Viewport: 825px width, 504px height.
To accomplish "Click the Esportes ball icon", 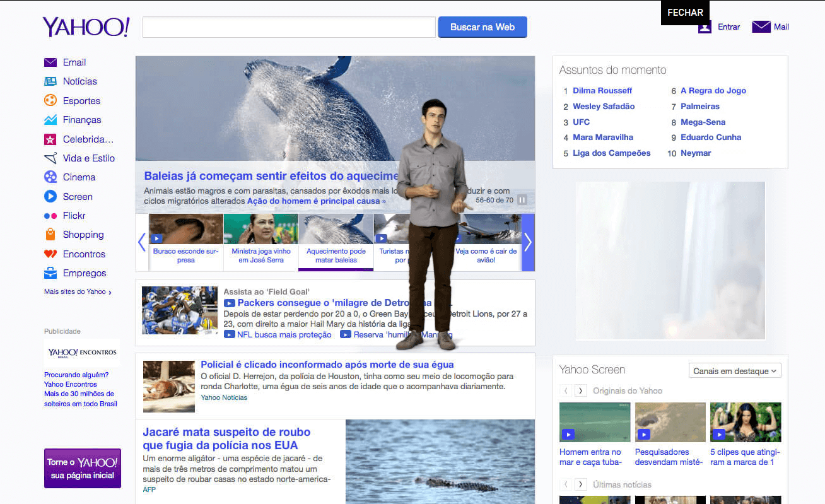I will (x=50, y=100).
